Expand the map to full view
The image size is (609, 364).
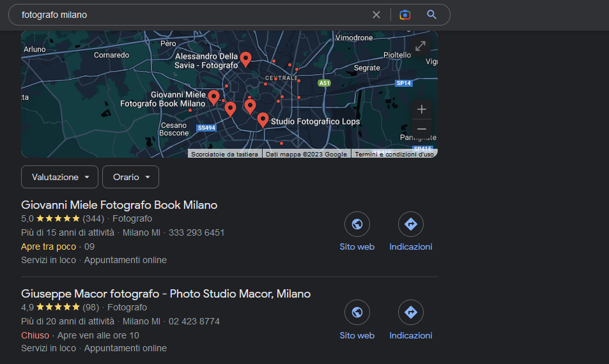420,46
